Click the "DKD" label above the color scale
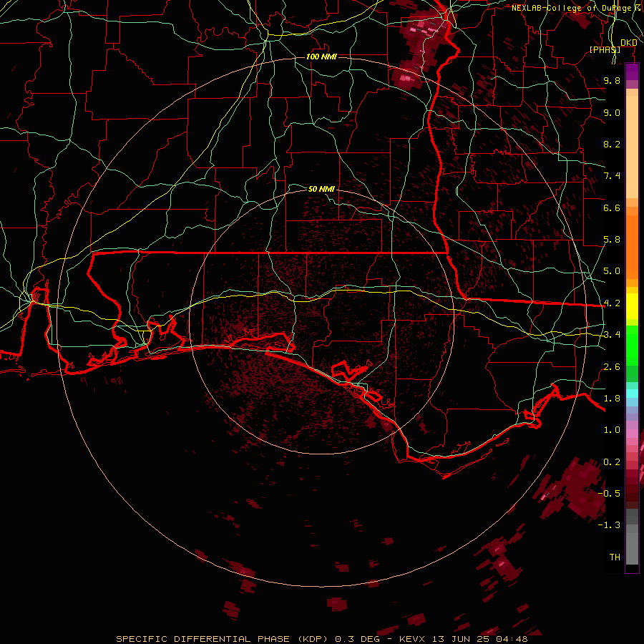This screenshot has height=644, width=644. pos(629,43)
